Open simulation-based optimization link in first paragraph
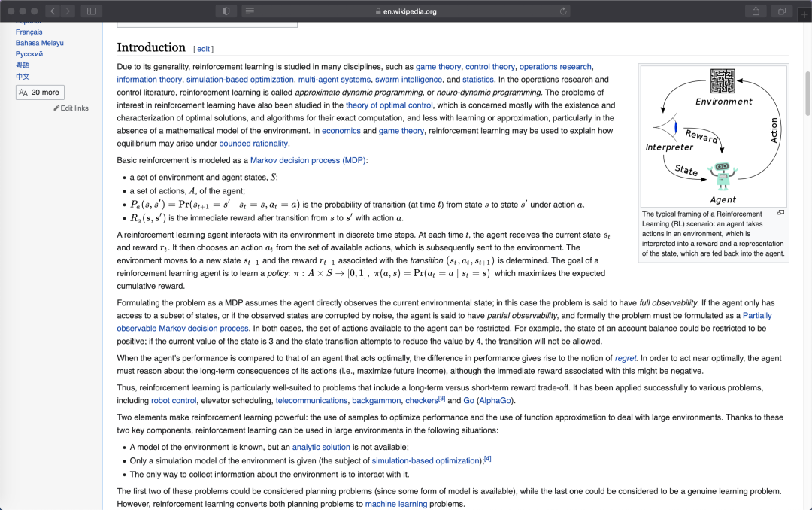Image resolution: width=812 pixels, height=510 pixels. [240, 80]
